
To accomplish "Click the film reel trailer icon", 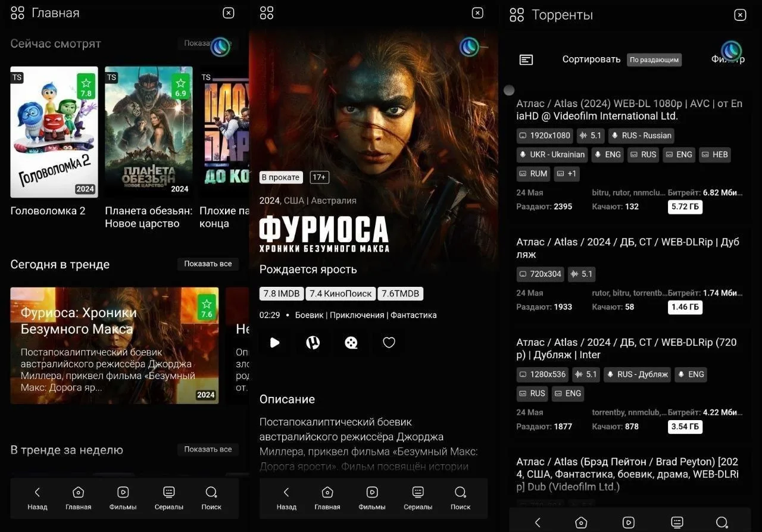I will point(351,343).
